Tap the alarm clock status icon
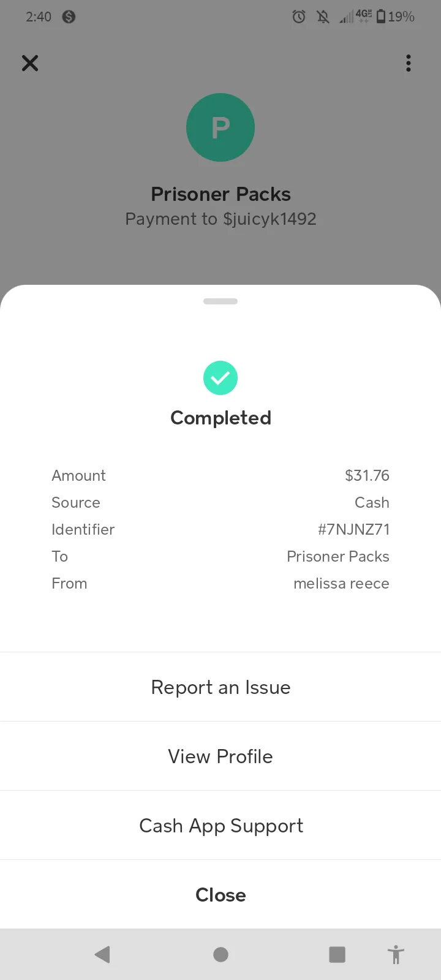This screenshot has width=441, height=980. (x=299, y=17)
